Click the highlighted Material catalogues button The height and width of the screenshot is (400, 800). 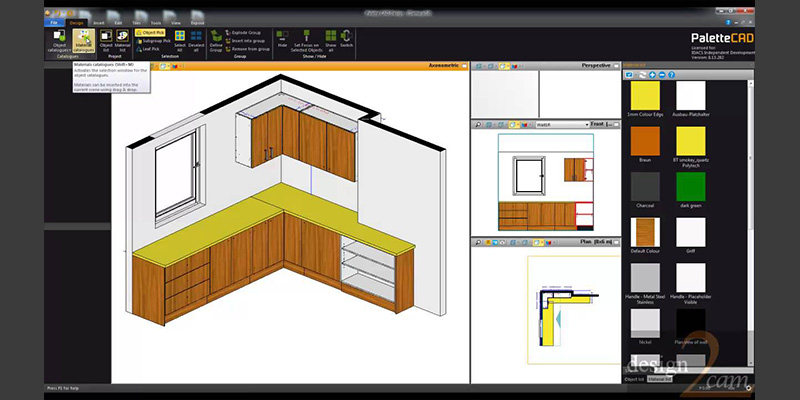tap(84, 41)
